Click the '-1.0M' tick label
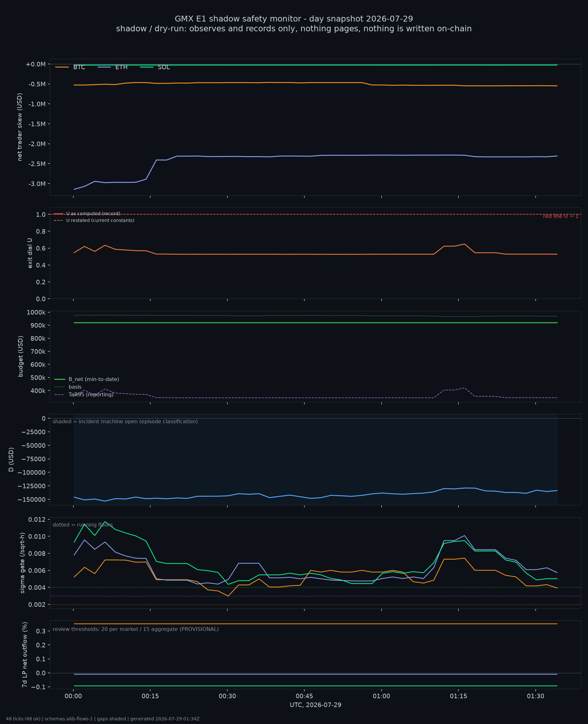Screen dimensions: 588x724 tap(37, 104)
